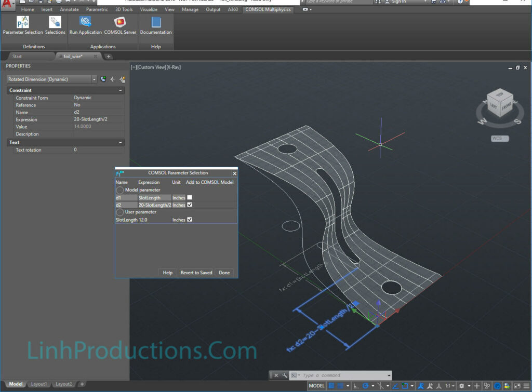Close the command line with X icon
The width and height of the screenshot is (532, 392).
click(x=276, y=375)
